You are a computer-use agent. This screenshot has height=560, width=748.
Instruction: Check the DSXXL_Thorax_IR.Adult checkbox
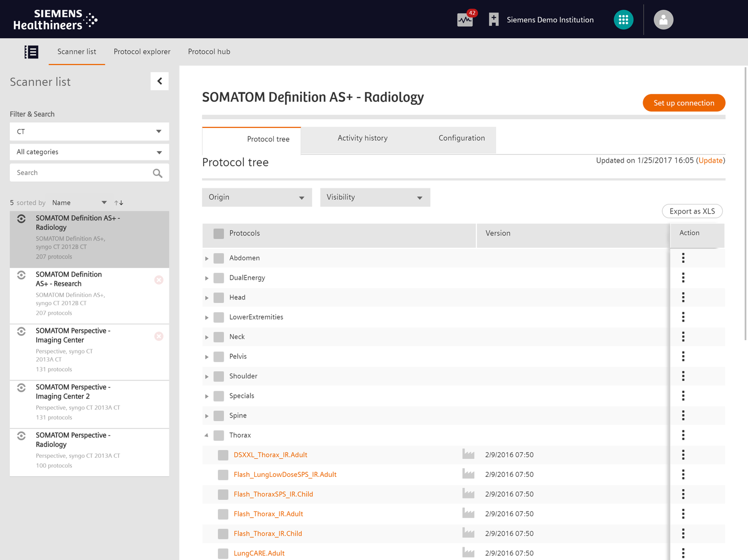223,455
